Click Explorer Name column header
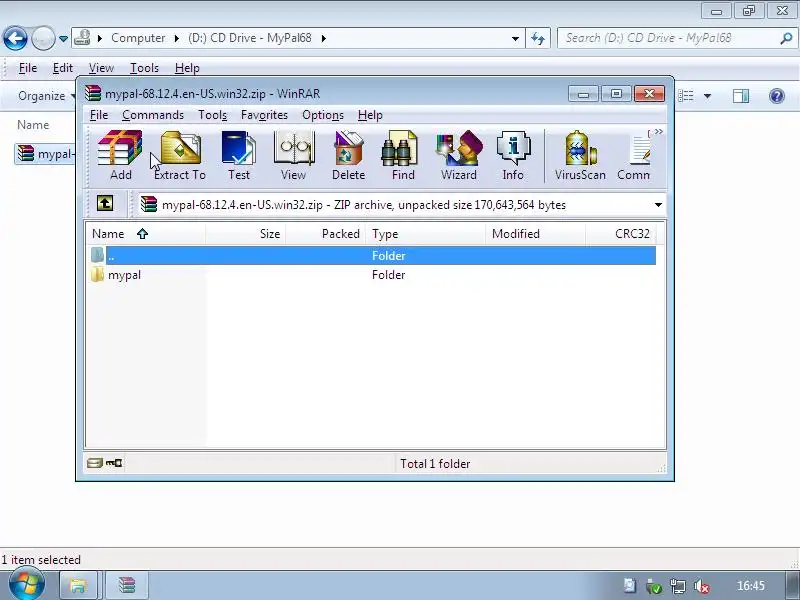 (33, 125)
